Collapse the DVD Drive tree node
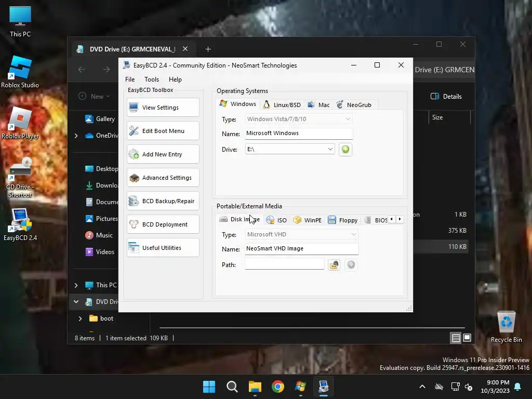532x399 pixels. coord(76,302)
